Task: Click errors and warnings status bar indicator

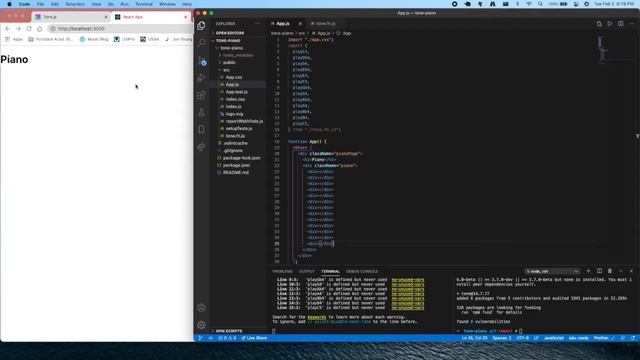Action: click(x=227, y=338)
